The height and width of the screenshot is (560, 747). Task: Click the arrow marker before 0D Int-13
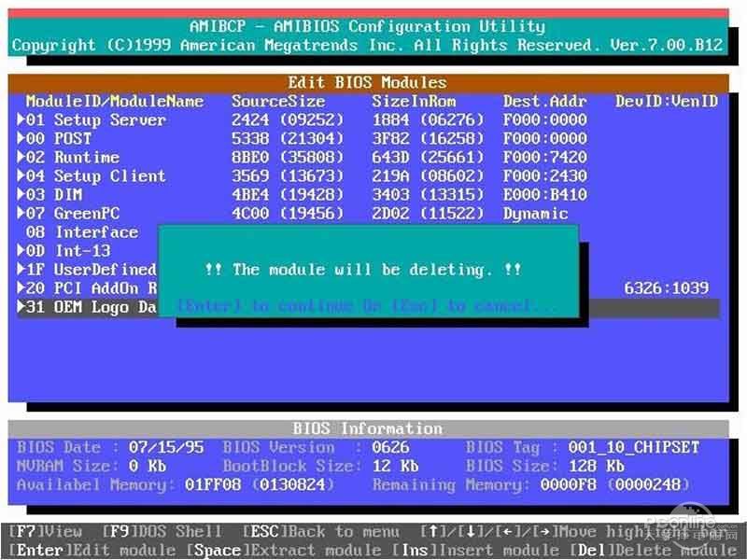21,250
